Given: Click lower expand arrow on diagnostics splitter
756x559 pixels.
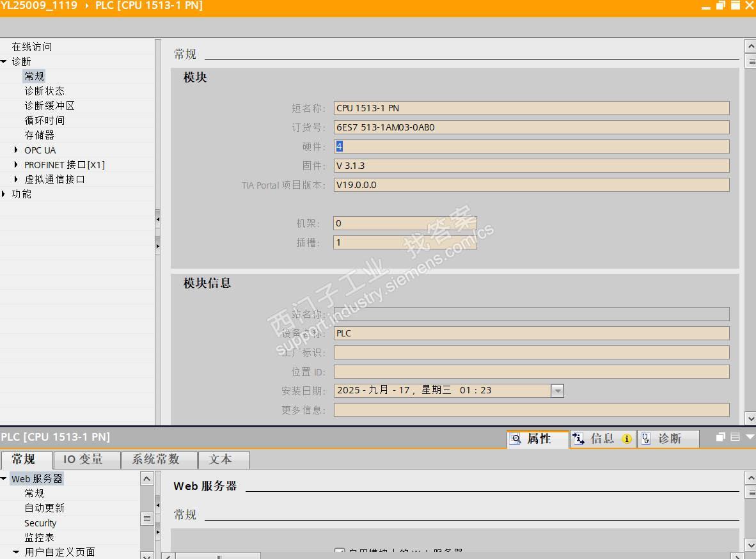Looking at the screenshot, I should pyautogui.click(x=158, y=246).
